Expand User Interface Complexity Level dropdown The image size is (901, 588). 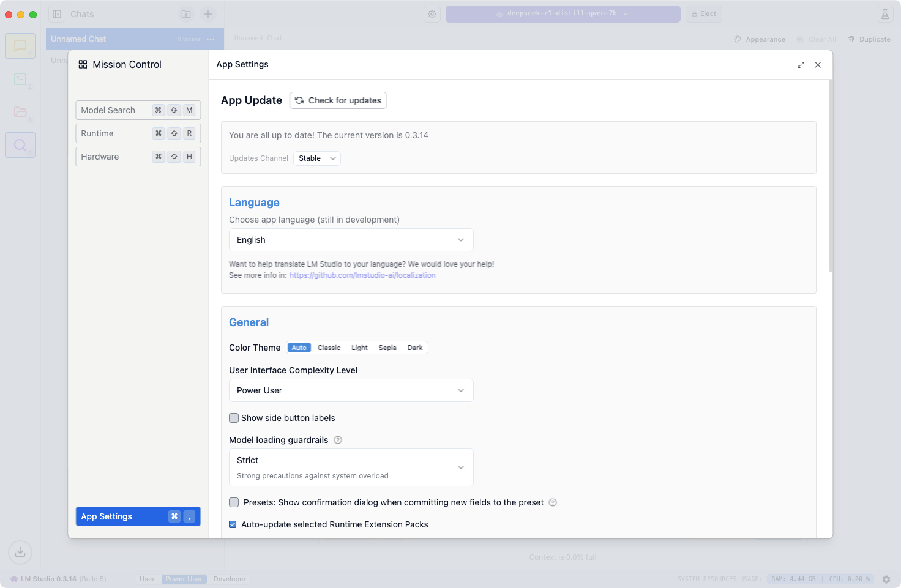pos(351,390)
